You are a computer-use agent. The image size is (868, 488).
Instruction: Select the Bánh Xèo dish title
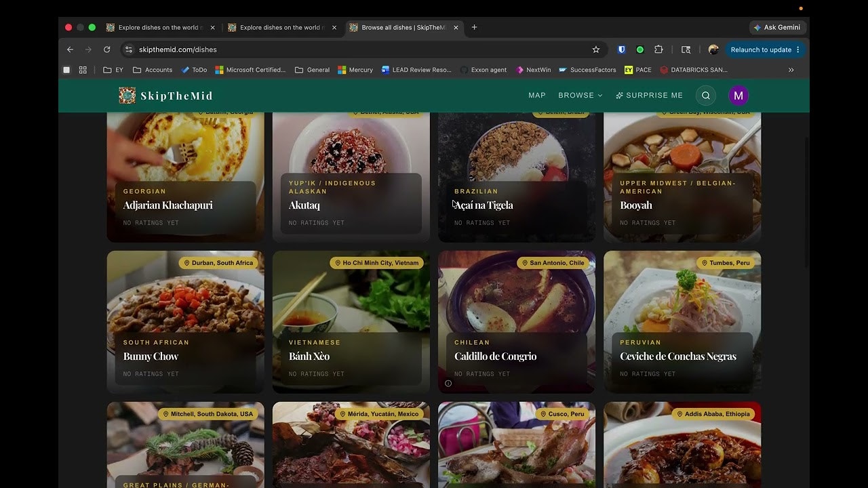click(x=309, y=357)
